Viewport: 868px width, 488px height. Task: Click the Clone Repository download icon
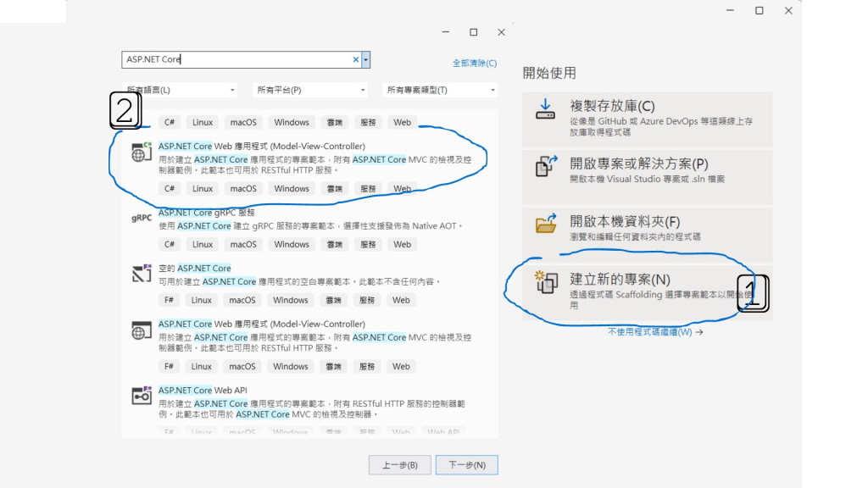coord(545,109)
